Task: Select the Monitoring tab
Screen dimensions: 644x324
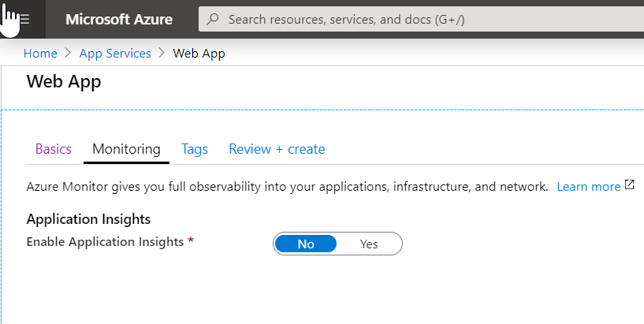Action: [x=126, y=149]
